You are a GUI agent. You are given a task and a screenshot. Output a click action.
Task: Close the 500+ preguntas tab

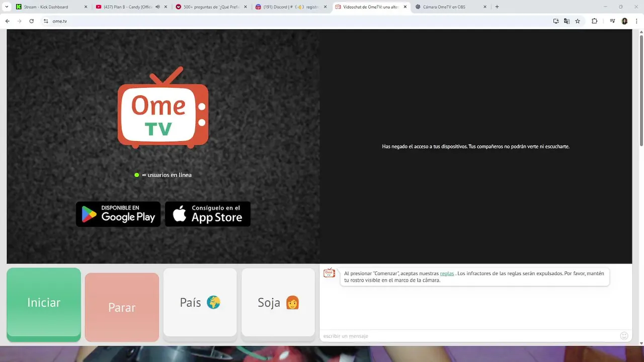click(x=246, y=7)
